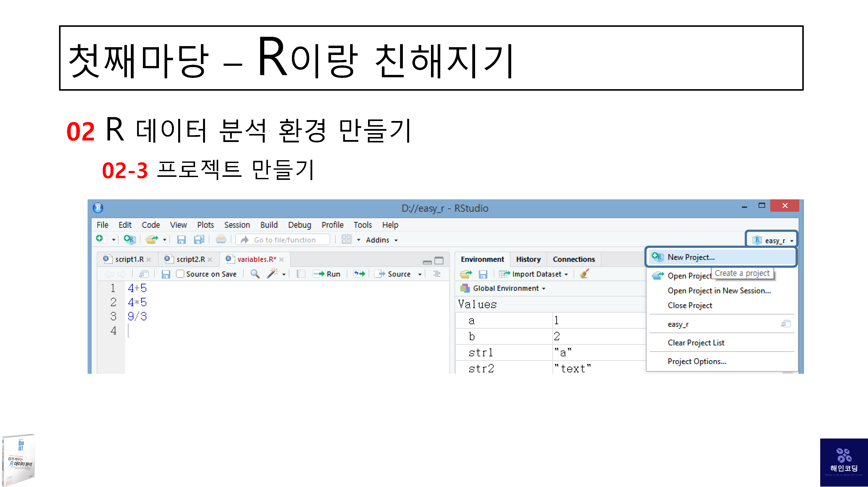Open easy_r in new session icon
The height and width of the screenshot is (487, 868).
(x=785, y=324)
